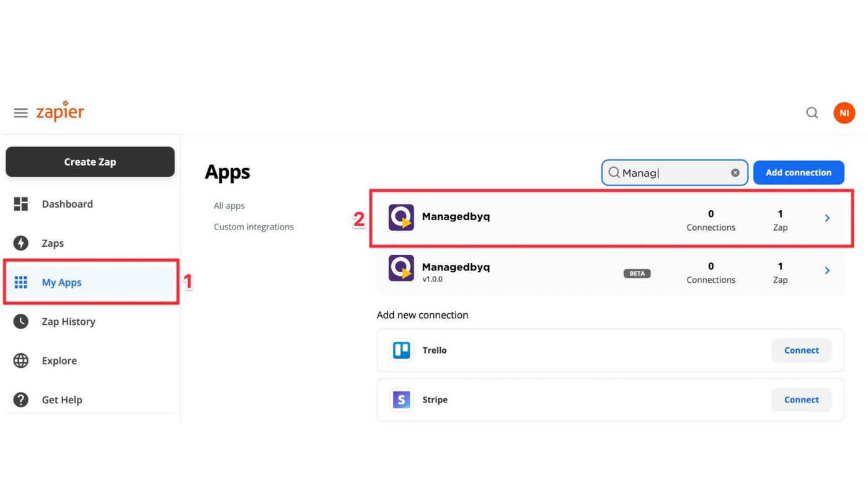Image resolution: width=868 pixels, height=488 pixels.
Task: Select My Apps in sidebar
Action: (x=61, y=283)
